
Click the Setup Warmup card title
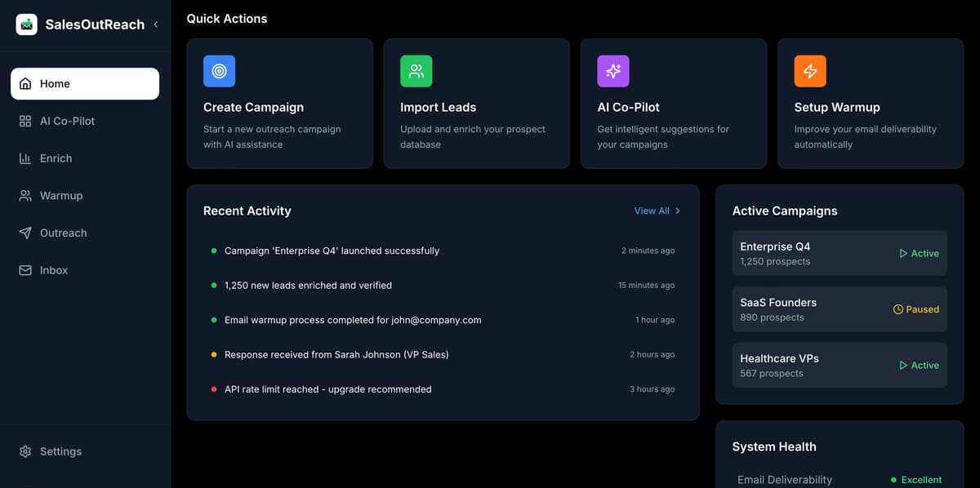pos(836,107)
